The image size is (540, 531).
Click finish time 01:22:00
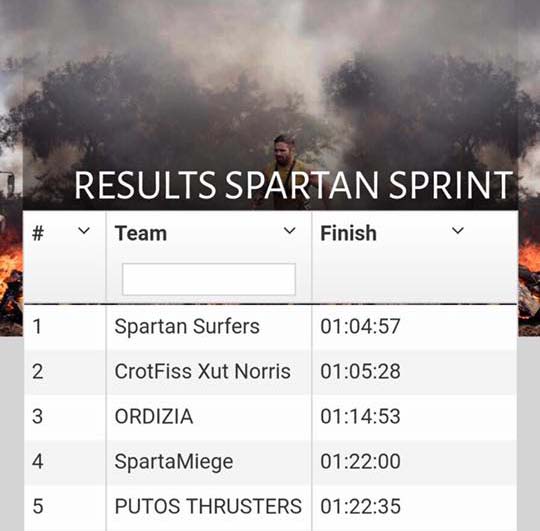coord(360,461)
